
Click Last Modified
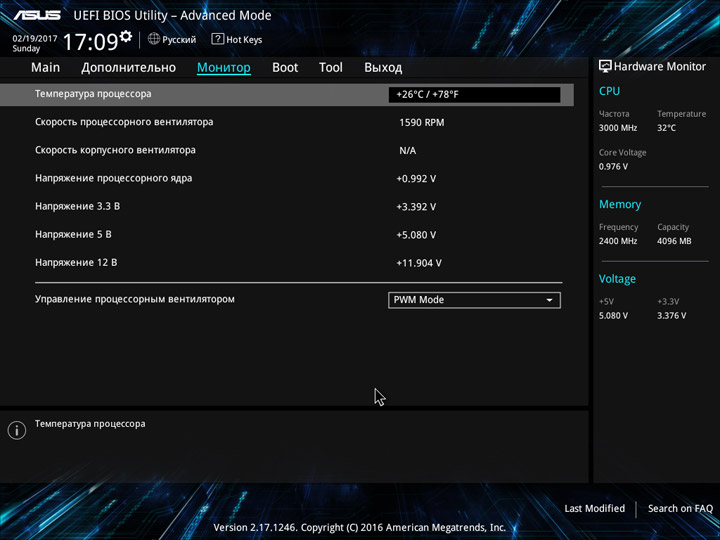(x=595, y=508)
